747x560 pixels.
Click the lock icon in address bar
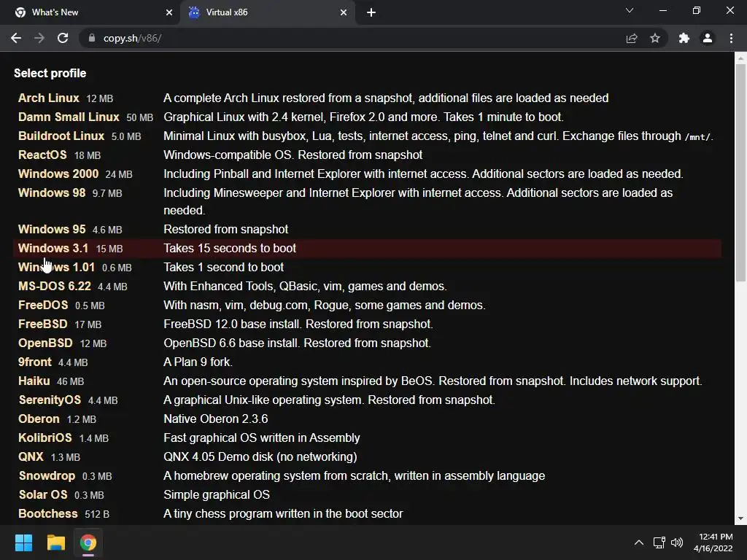coord(92,38)
